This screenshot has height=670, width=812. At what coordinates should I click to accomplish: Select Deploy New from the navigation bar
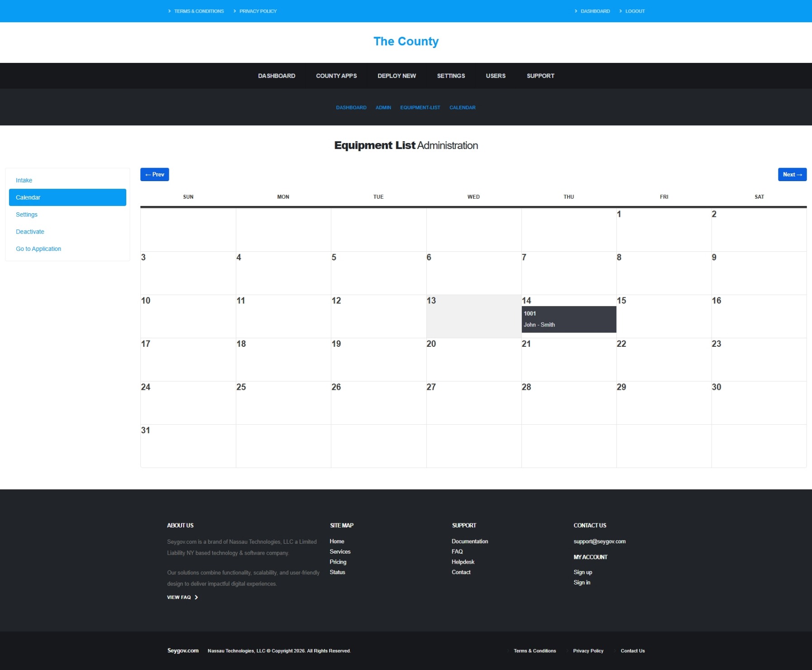pyautogui.click(x=396, y=76)
